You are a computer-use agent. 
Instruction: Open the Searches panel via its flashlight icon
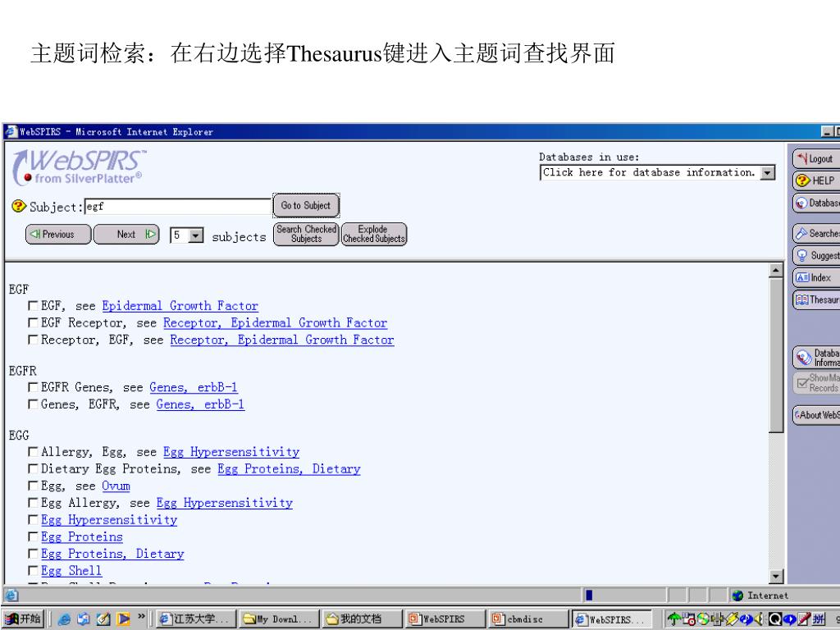[x=801, y=234]
